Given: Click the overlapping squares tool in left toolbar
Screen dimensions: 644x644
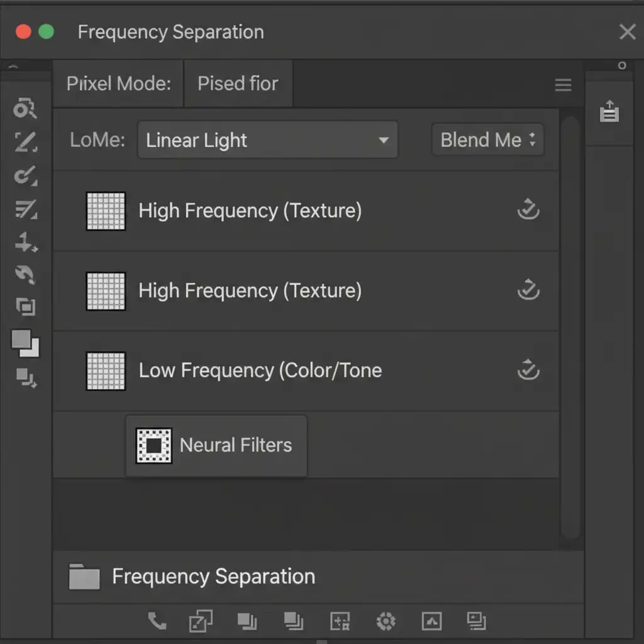Looking at the screenshot, I should coord(25,307).
